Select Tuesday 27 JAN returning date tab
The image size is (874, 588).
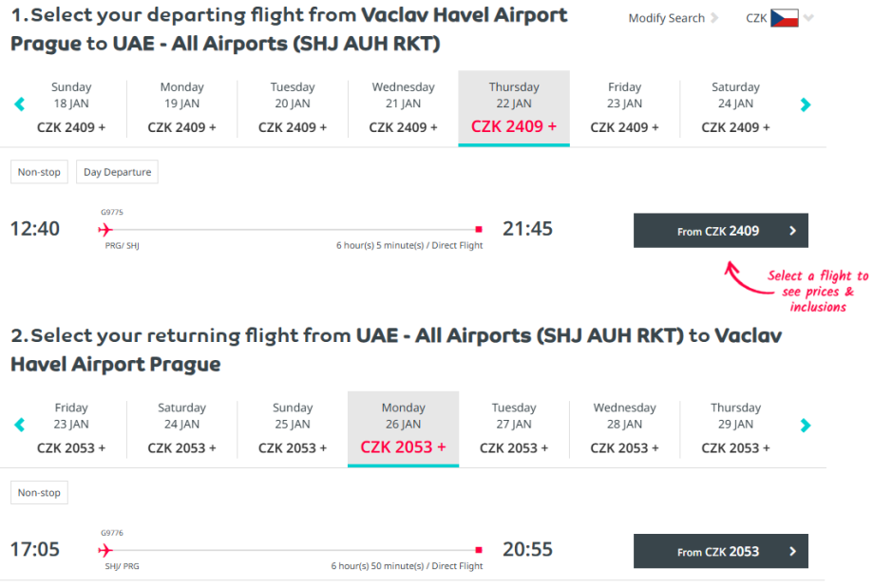tap(514, 428)
